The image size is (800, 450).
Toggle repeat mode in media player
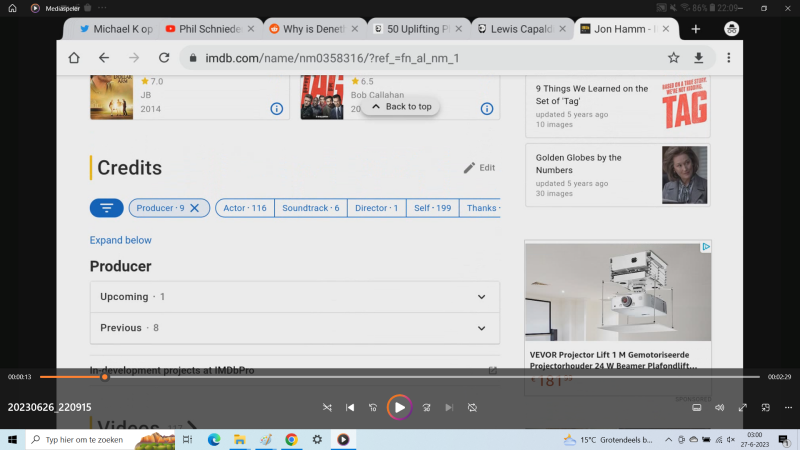tap(472, 408)
